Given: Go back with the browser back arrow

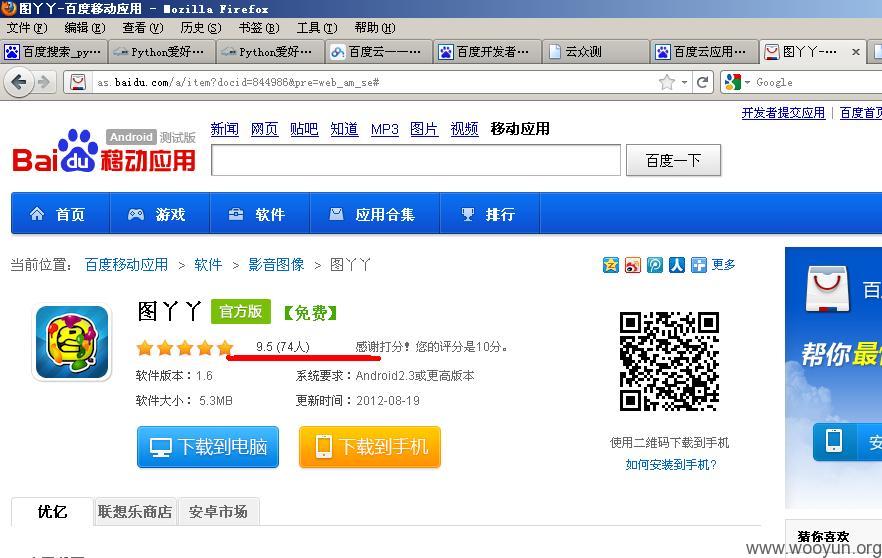Looking at the screenshot, I should click(19, 83).
